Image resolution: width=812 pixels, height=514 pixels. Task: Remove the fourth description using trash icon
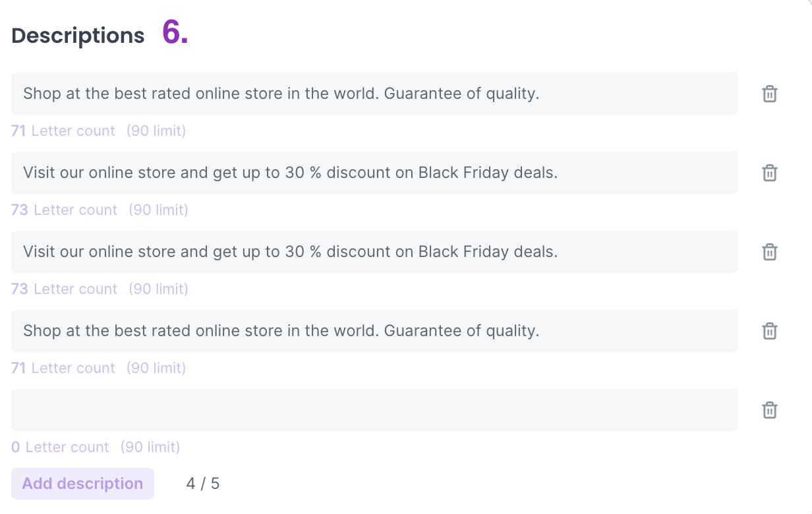[x=769, y=331]
